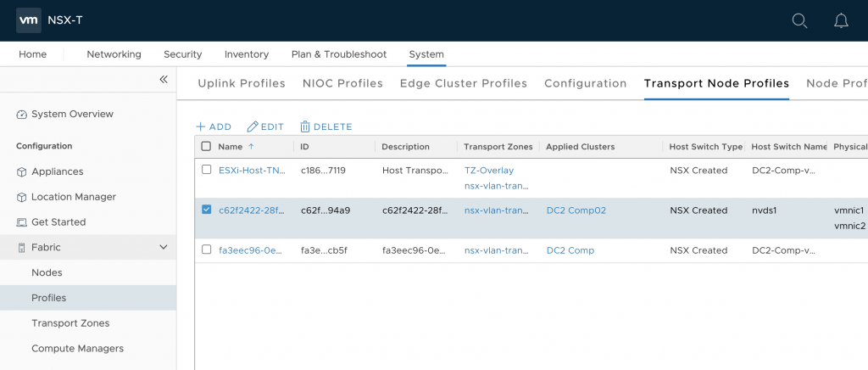Open the DC2 Comp02 cluster link
The height and width of the screenshot is (370, 868).
(576, 210)
